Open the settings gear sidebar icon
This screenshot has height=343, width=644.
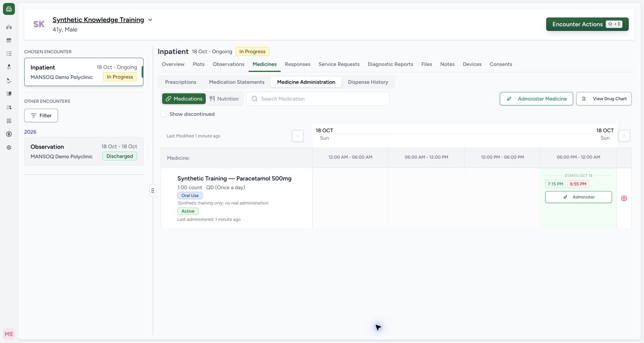click(9, 147)
